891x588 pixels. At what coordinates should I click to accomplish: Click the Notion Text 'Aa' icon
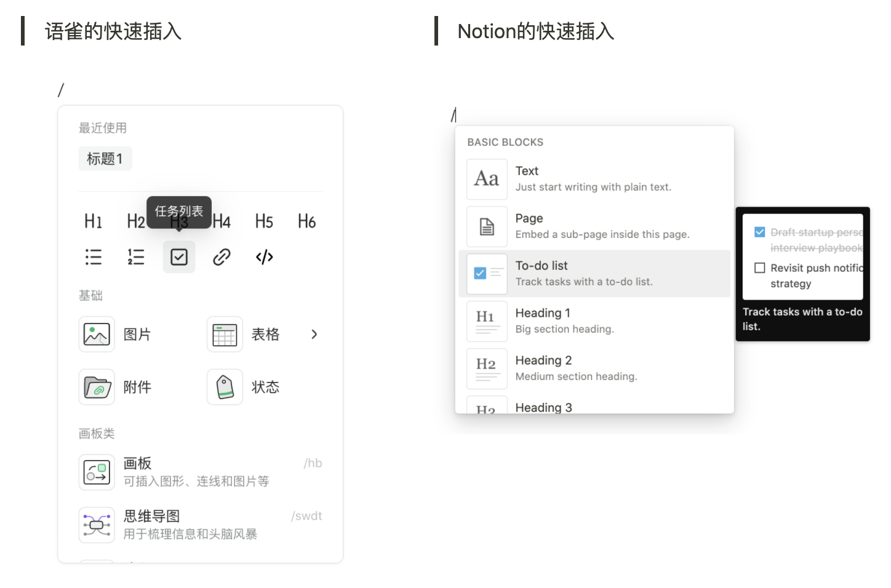tap(487, 179)
